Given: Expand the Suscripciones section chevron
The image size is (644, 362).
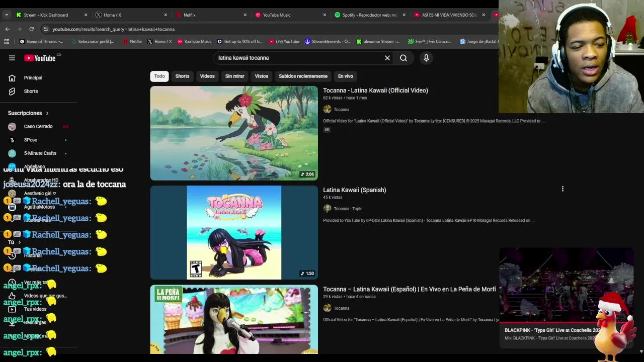Looking at the screenshot, I should [47, 113].
